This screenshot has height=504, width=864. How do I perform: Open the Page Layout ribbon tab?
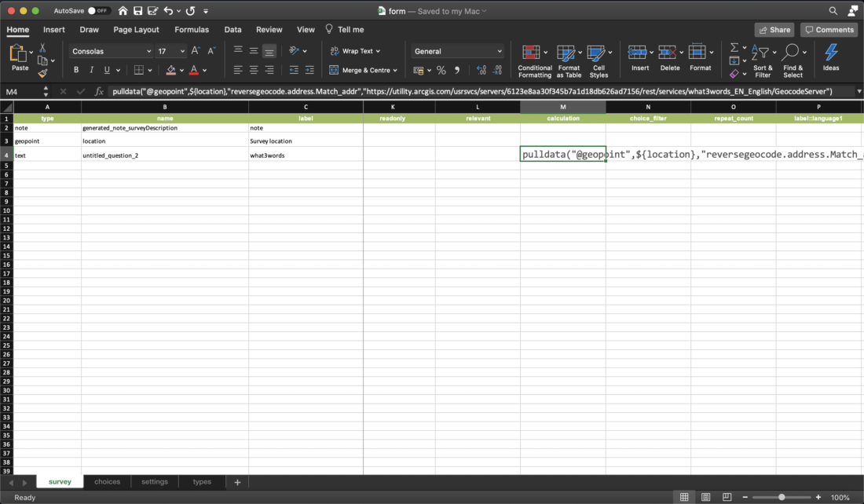[136, 30]
